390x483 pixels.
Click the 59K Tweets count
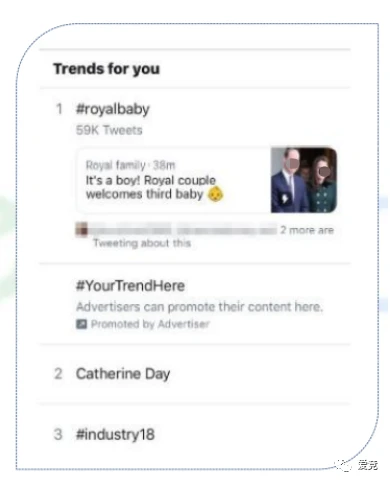click(109, 130)
